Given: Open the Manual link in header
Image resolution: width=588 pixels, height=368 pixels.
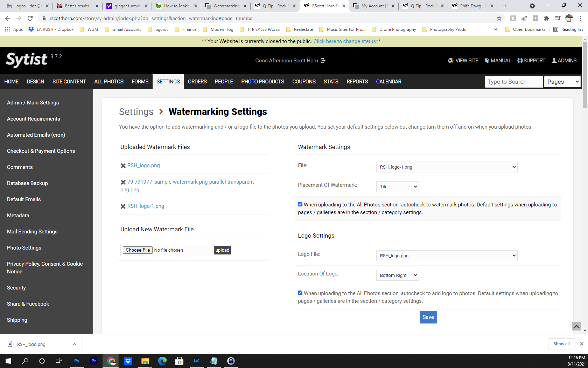Looking at the screenshot, I should pos(498,61).
